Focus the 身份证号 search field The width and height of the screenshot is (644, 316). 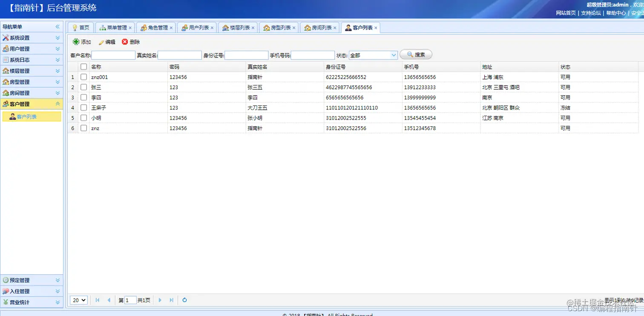(x=246, y=55)
